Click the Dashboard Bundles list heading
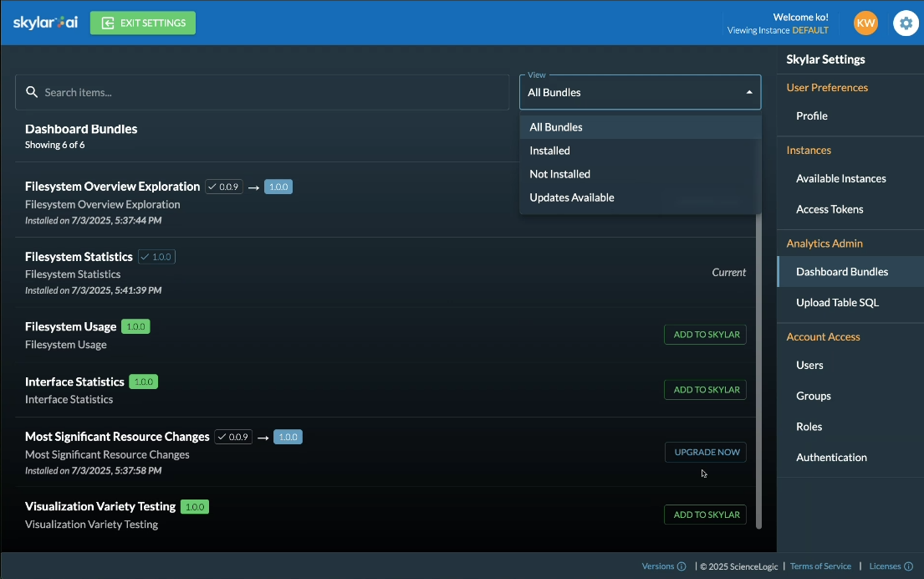The image size is (924, 579). (81, 129)
